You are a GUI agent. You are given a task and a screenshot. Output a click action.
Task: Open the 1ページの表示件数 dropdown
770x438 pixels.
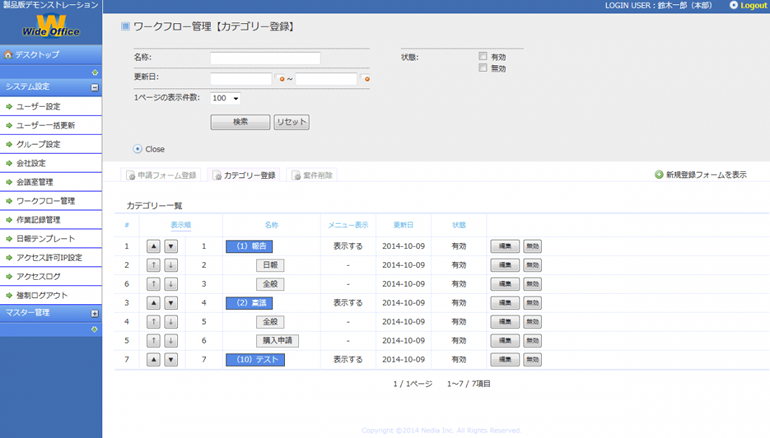(x=225, y=98)
